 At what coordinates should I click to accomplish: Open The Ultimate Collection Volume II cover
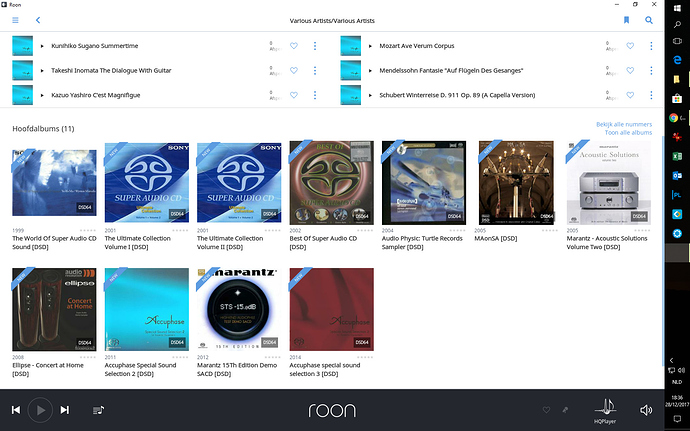239,183
